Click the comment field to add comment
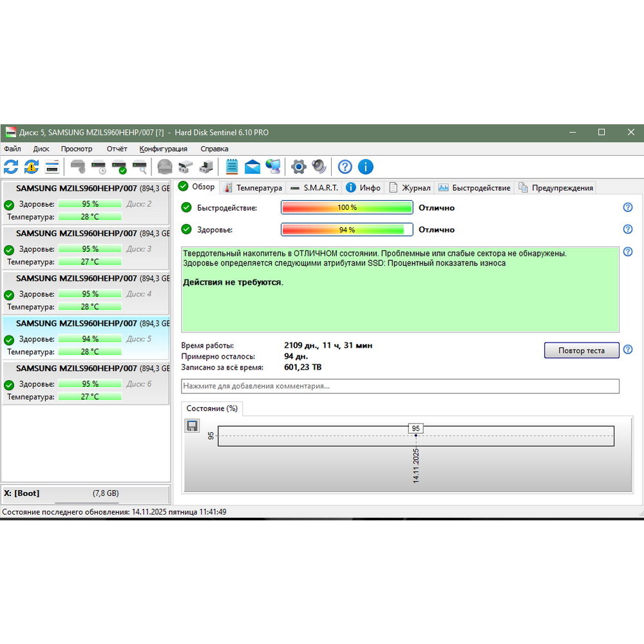Screen dimensions: 644x644 400,386
